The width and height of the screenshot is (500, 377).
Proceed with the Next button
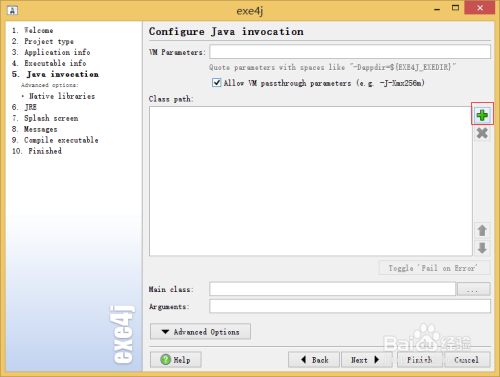click(366, 360)
